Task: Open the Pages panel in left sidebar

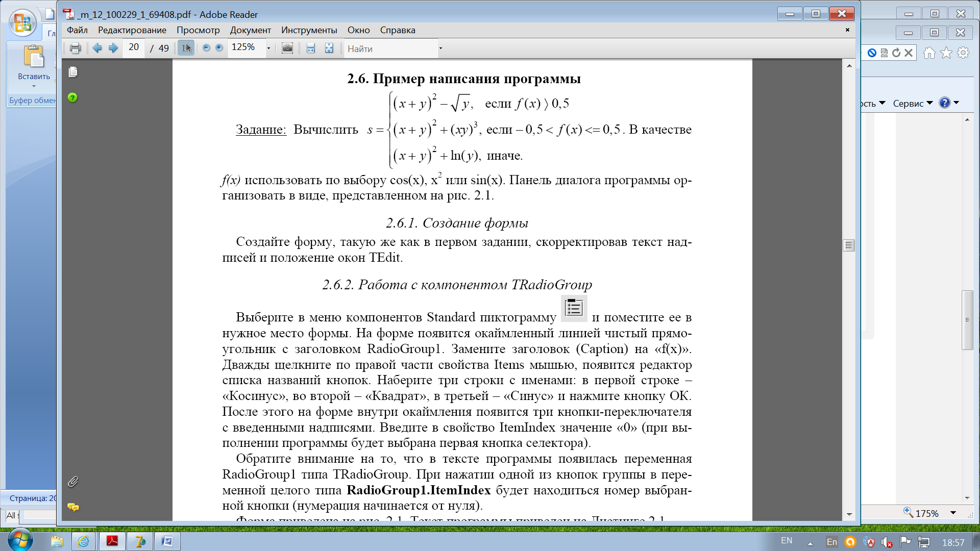Action: [73, 72]
